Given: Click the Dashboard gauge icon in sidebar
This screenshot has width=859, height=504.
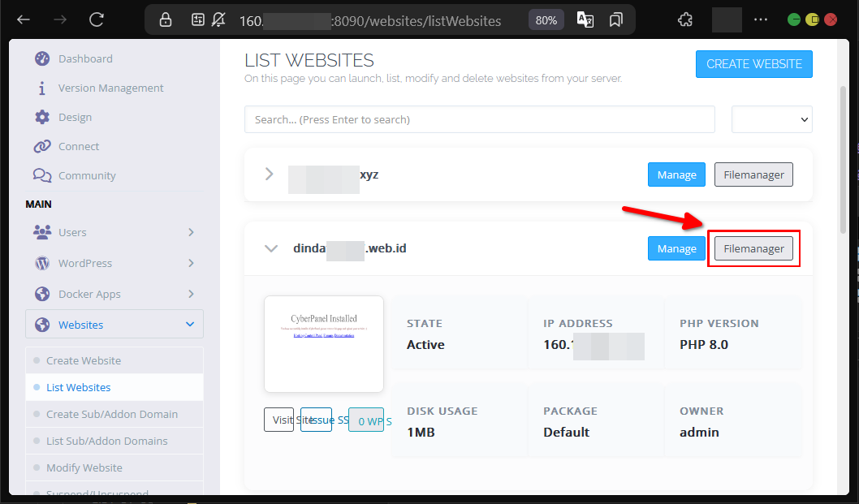Looking at the screenshot, I should tap(42, 58).
